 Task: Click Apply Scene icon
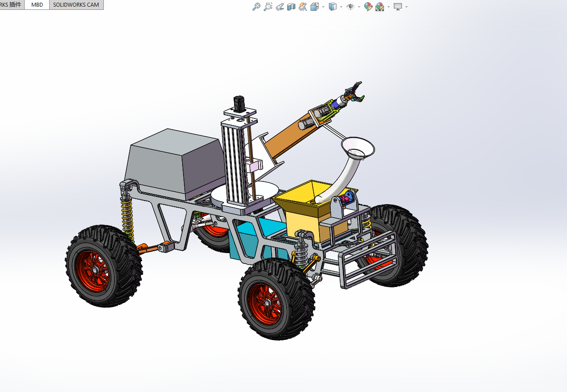pyautogui.click(x=380, y=7)
